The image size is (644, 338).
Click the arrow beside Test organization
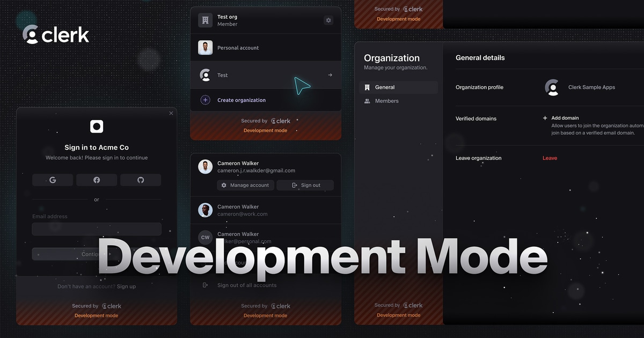click(330, 75)
